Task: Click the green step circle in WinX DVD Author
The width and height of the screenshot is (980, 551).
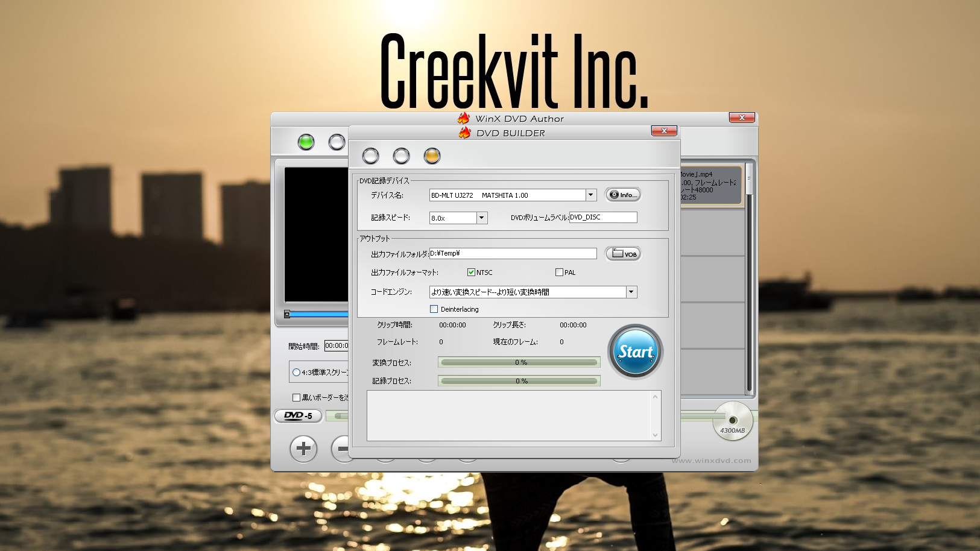Action: point(306,142)
